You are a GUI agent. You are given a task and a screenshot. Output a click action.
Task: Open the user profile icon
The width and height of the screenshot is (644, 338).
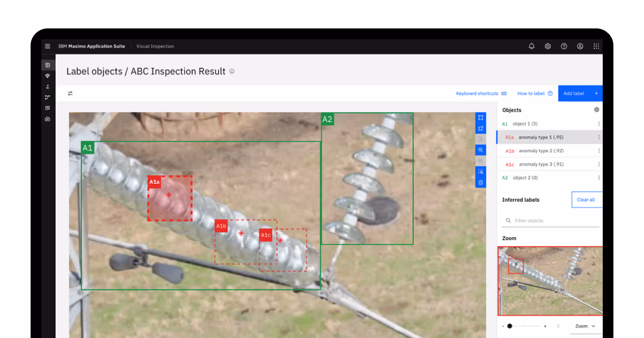point(580,46)
